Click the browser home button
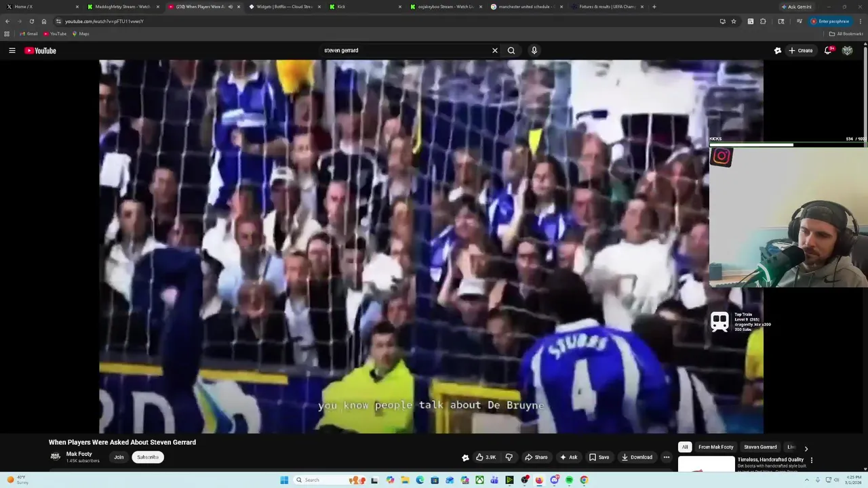The height and width of the screenshot is (488, 868). point(44,21)
